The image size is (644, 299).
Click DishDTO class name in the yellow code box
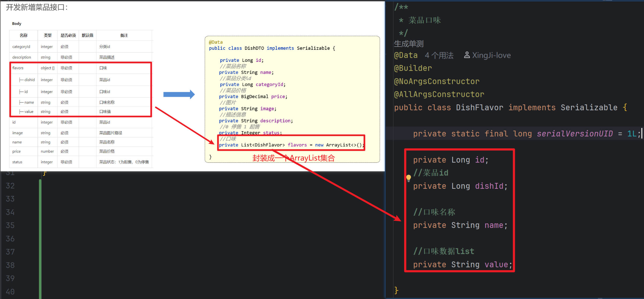254,48
